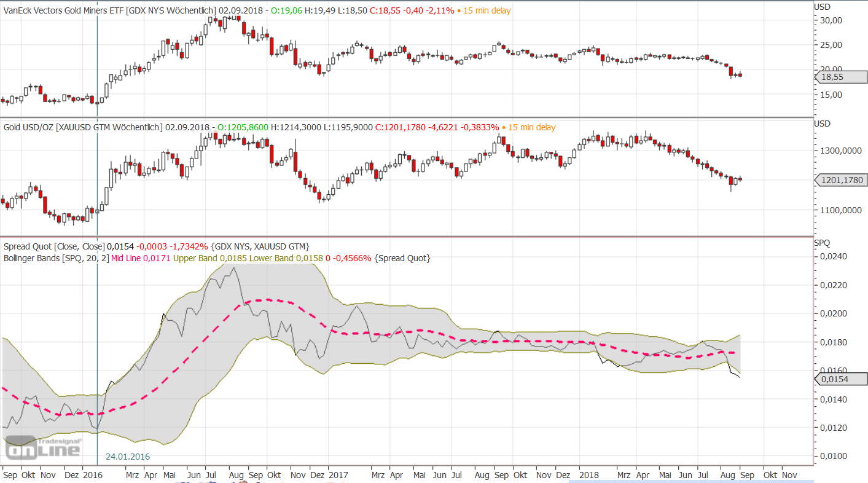Select the 18,55 GDX price tag

(x=840, y=77)
